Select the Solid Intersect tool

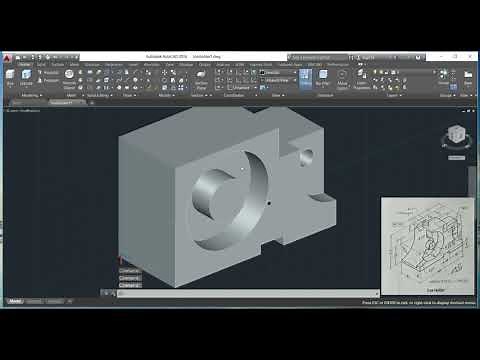[x=81, y=88]
